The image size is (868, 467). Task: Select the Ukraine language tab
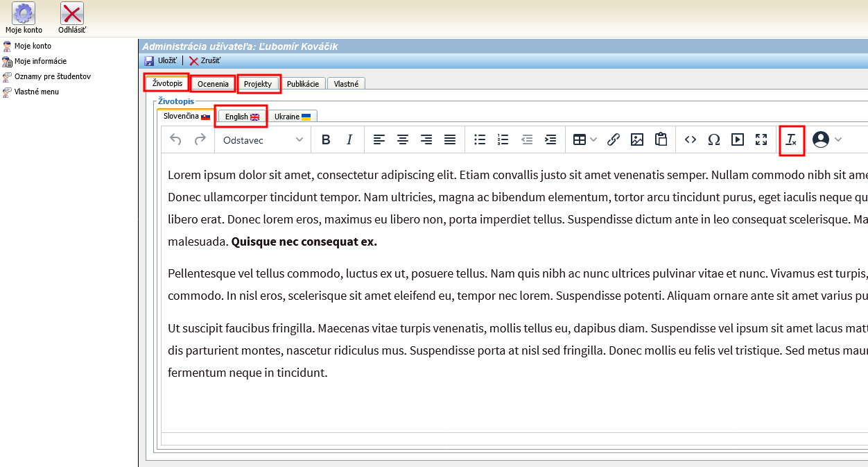point(292,117)
